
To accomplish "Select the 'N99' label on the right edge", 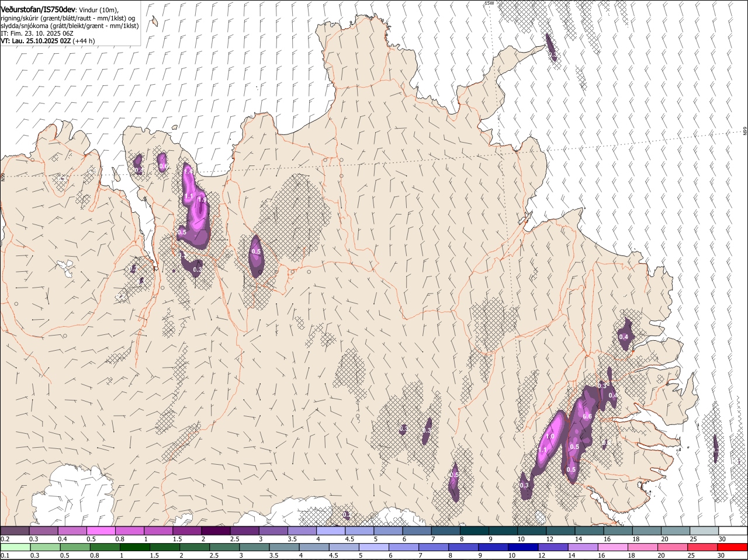I will coord(745,131).
